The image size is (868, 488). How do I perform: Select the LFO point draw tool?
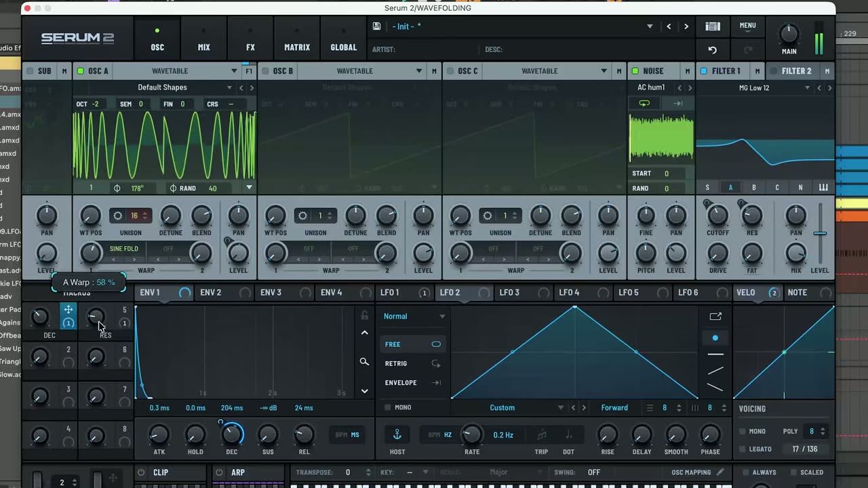[x=715, y=338]
